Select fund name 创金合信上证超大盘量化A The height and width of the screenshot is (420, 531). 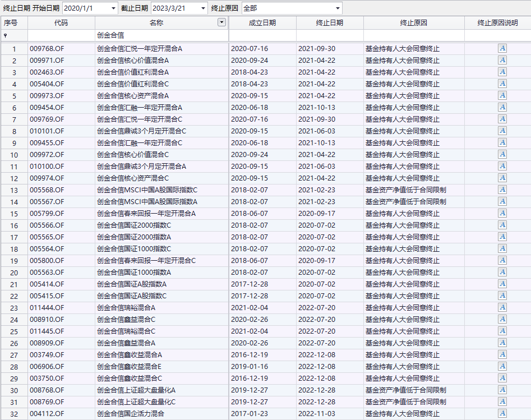coord(136,390)
